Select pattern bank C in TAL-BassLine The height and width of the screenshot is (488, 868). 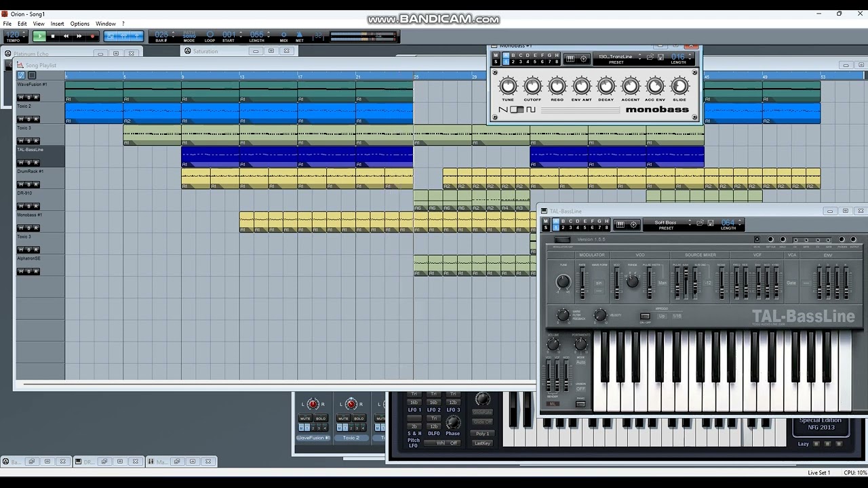click(570, 221)
